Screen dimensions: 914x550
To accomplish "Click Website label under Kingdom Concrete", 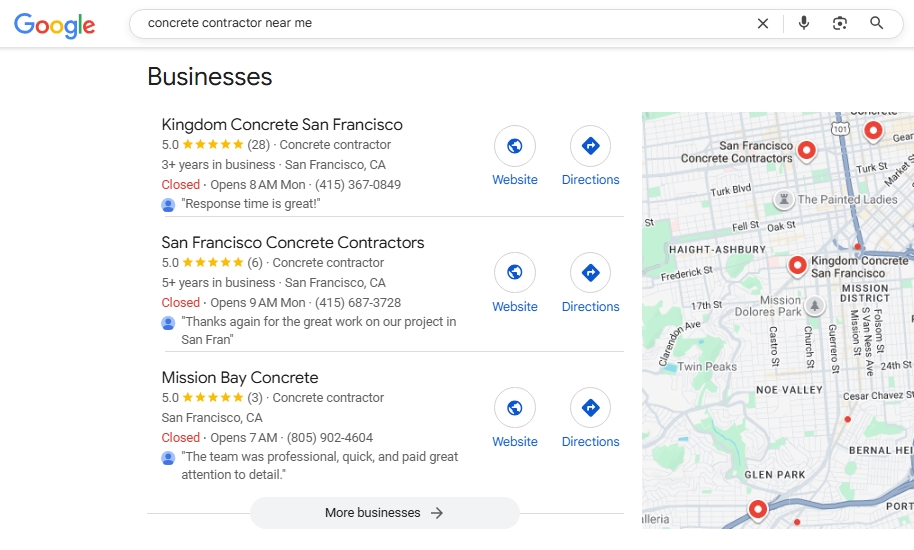I will pyautogui.click(x=515, y=179).
